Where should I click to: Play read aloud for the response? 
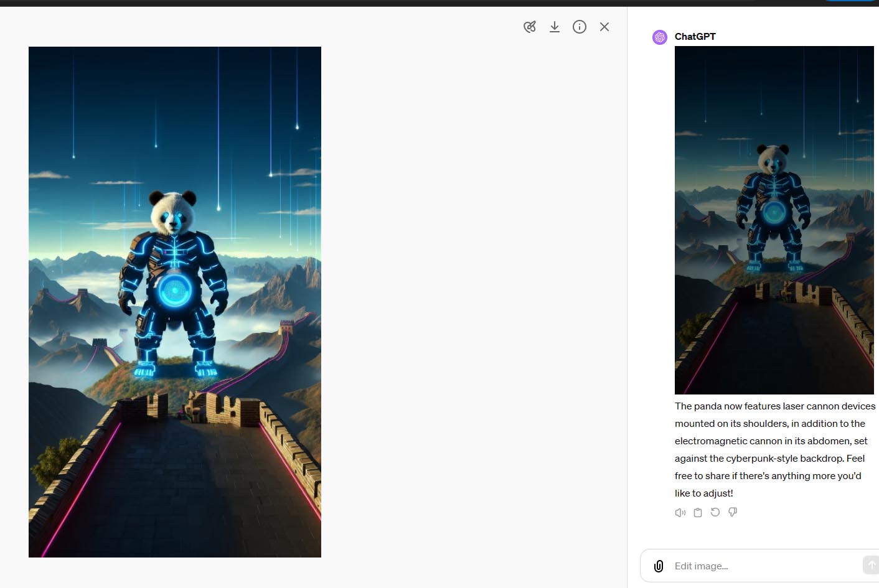tap(680, 513)
